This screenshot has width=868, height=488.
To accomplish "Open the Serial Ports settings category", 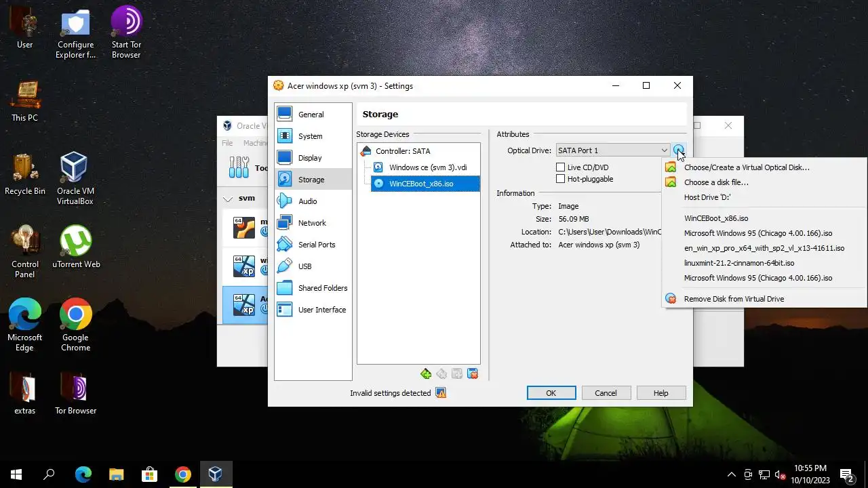I will 313,245.
